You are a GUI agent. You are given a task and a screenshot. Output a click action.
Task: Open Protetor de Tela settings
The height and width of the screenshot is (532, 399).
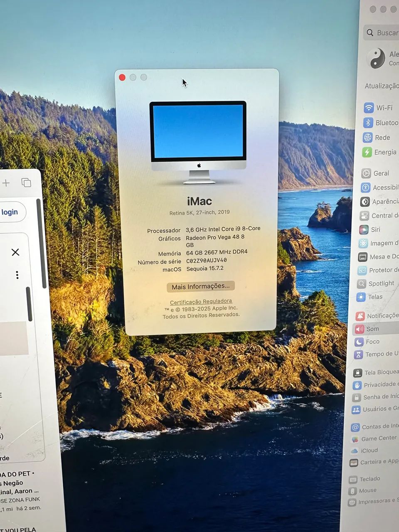[377, 270]
